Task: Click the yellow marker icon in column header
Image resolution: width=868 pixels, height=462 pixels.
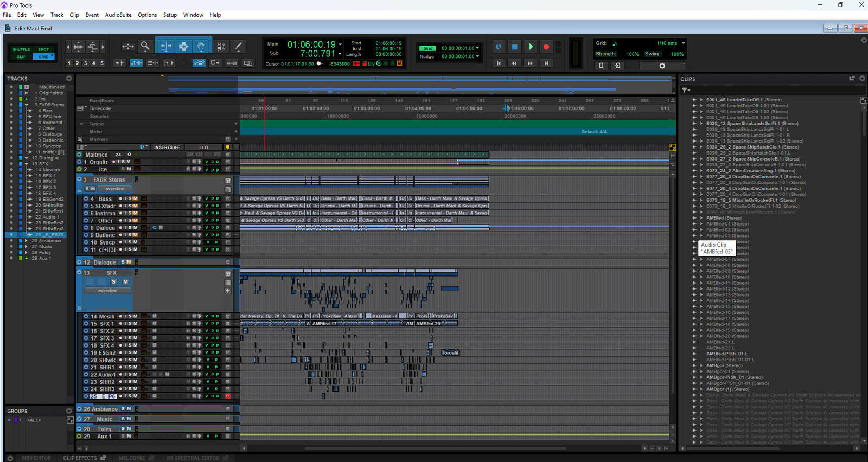Action: tap(228, 147)
